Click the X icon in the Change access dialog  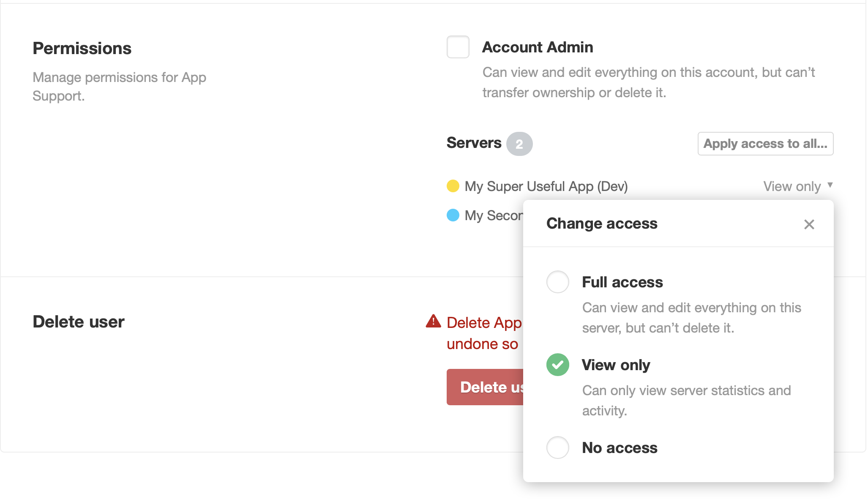coord(809,224)
